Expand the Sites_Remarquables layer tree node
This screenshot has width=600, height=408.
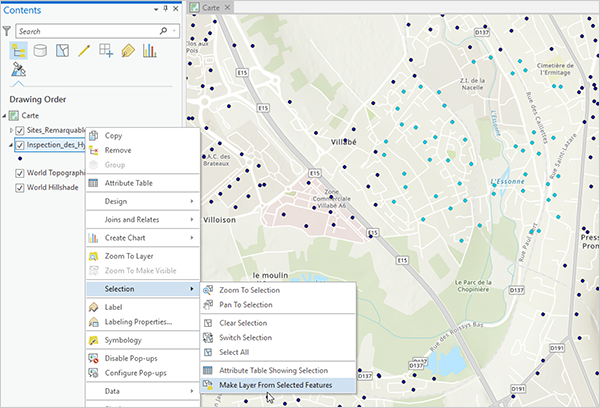tap(10, 130)
